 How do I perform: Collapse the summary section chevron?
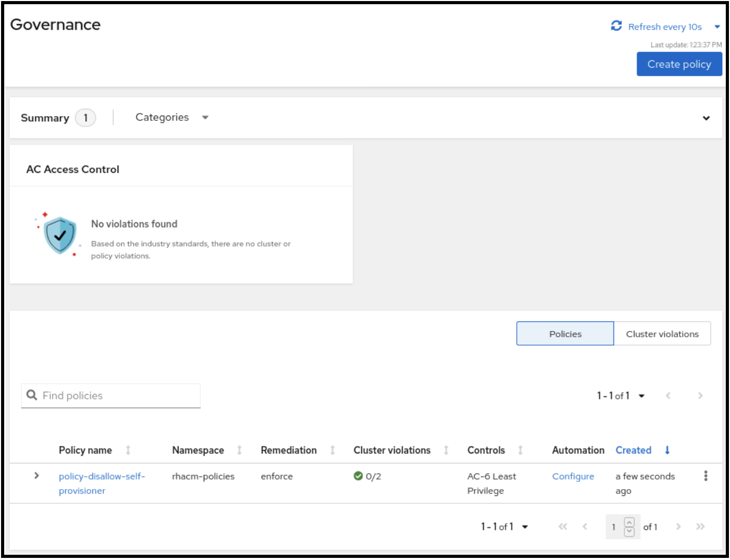[706, 118]
